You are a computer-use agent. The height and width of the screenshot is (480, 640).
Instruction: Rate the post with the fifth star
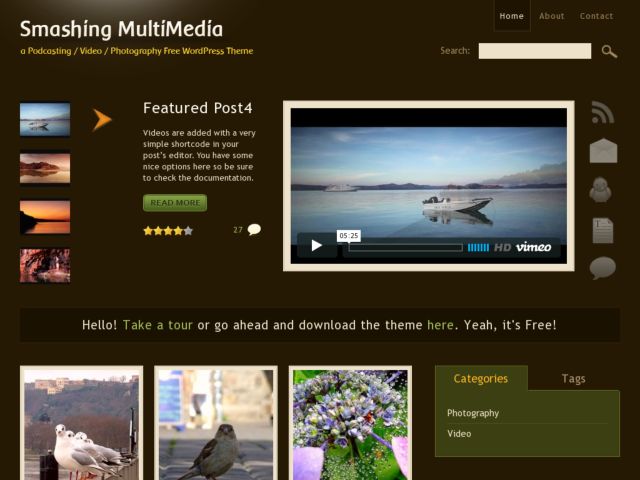coord(188,231)
